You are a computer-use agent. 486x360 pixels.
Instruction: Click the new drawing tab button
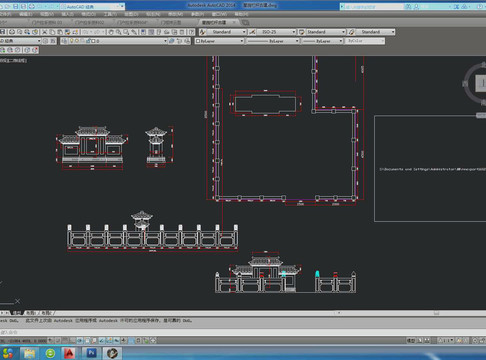[246, 22]
